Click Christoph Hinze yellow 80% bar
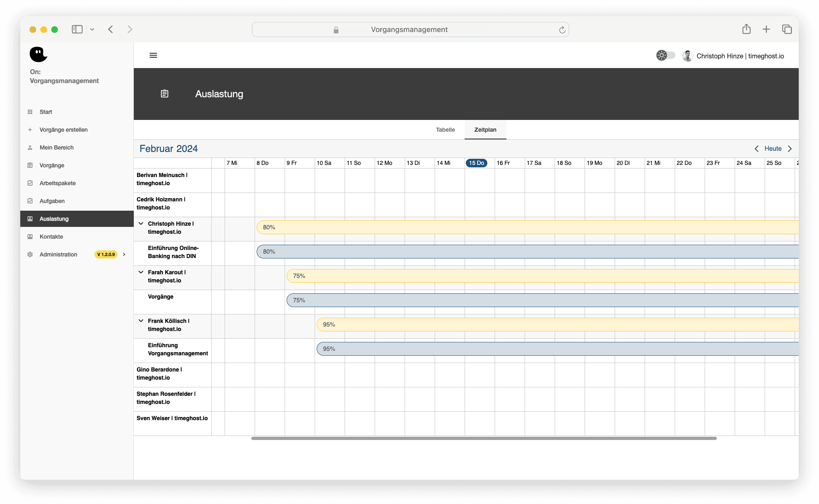 (527, 227)
